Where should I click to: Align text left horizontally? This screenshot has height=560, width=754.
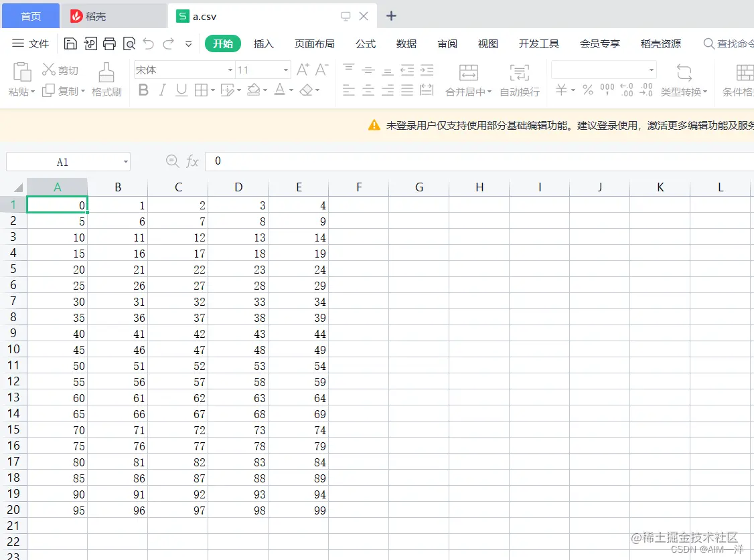(x=349, y=90)
